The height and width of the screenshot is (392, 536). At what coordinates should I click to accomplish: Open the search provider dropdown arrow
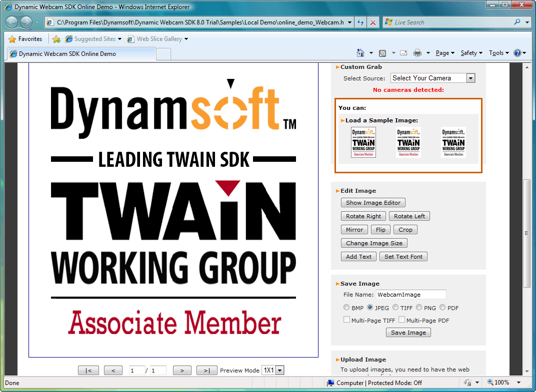[x=527, y=22]
